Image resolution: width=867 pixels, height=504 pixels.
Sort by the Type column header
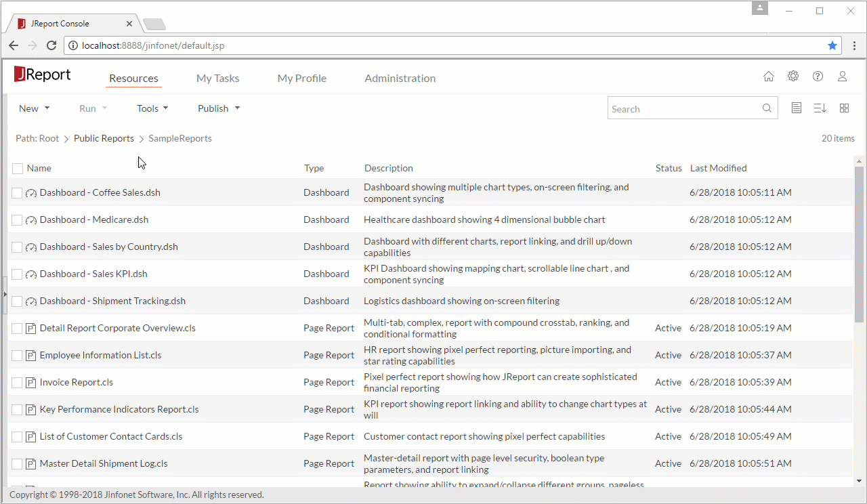[x=314, y=168]
